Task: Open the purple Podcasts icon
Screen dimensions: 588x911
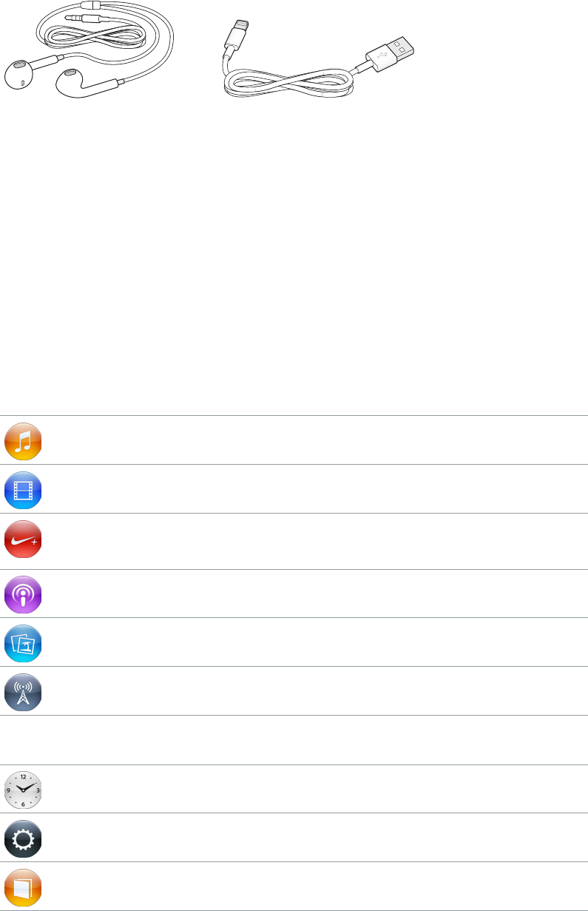Action: pyautogui.click(x=23, y=594)
